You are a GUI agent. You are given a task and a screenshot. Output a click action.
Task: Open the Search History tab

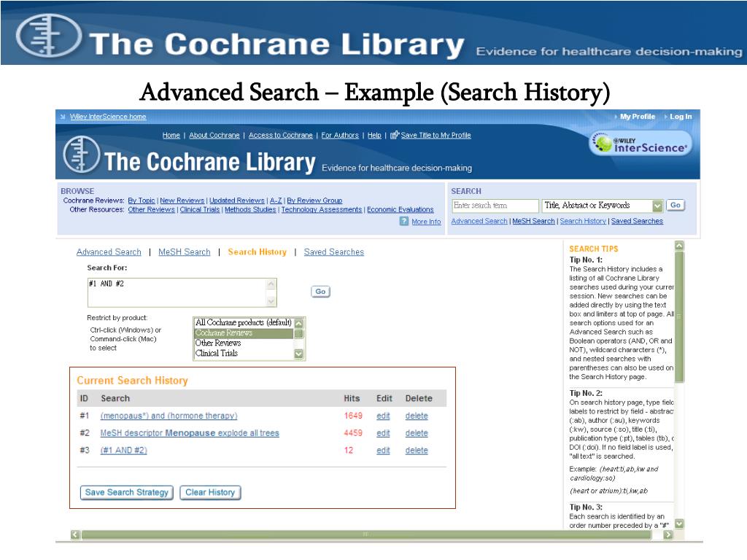tap(258, 252)
